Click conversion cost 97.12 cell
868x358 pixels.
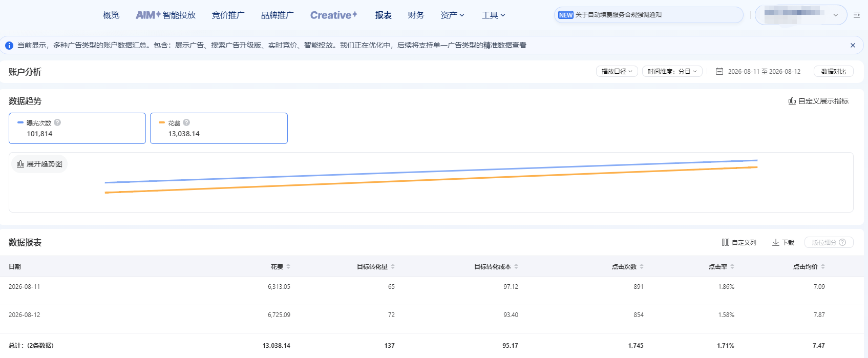[x=511, y=287]
